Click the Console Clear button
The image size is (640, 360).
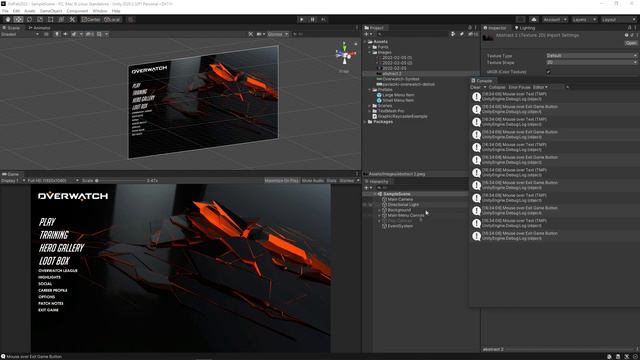click(x=476, y=87)
